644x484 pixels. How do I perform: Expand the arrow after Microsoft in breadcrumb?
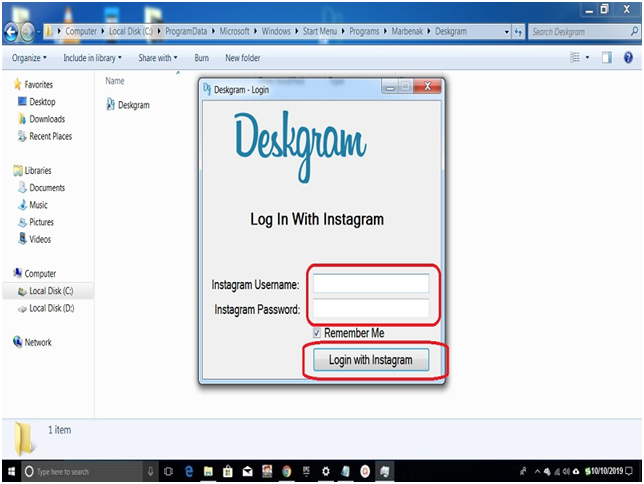[255, 31]
